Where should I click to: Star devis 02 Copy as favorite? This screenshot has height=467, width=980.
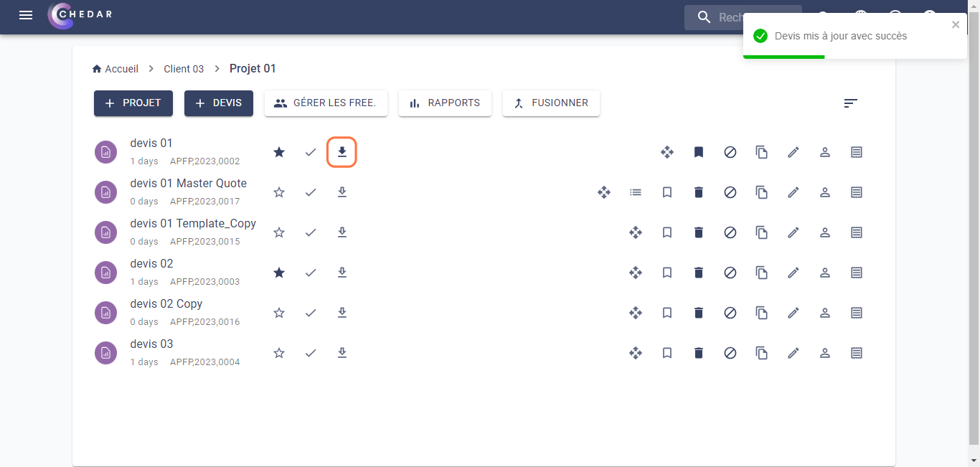[279, 313]
